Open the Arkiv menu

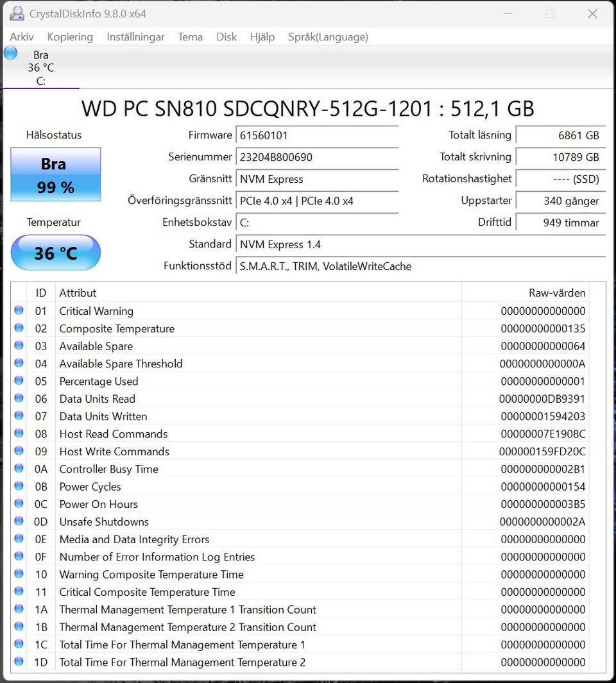pos(22,37)
